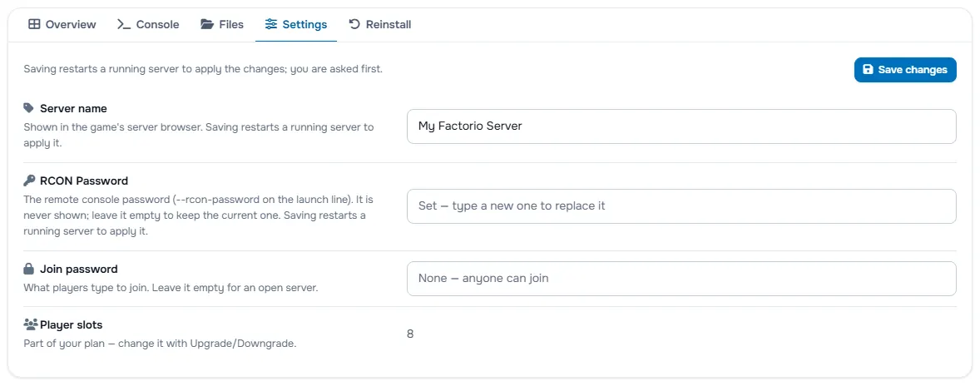Focus the RCON Password field
Viewport: 980px width, 386px height.
pyautogui.click(x=681, y=206)
